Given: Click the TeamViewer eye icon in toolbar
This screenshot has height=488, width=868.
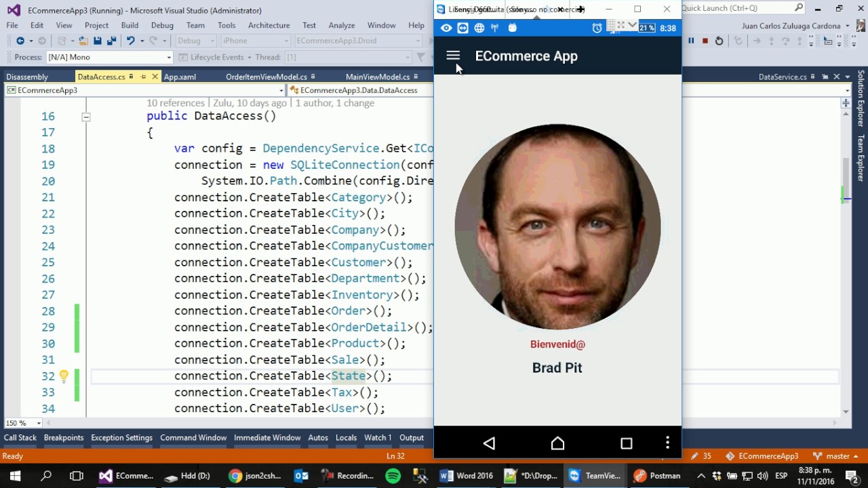Looking at the screenshot, I should pos(446,28).
